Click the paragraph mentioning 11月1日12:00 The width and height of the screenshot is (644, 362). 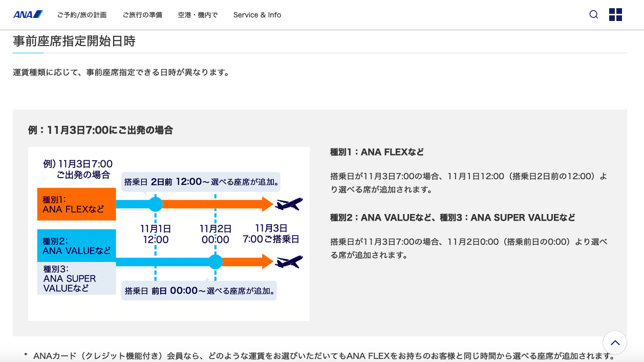[x=469, y=183]
